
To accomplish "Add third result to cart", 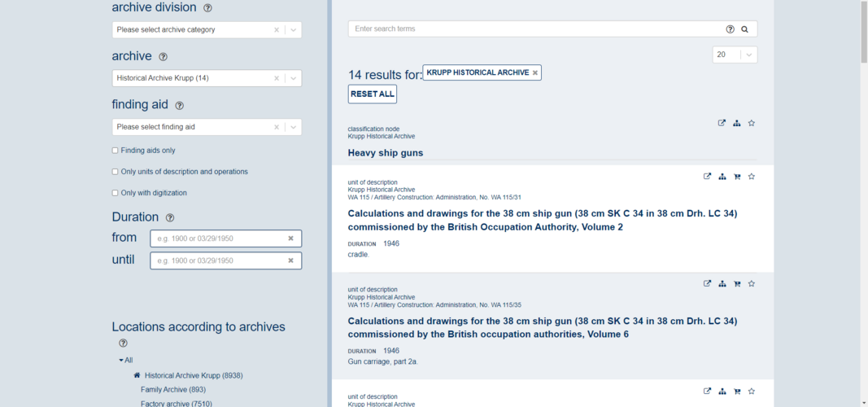I will tap(737, 391).
